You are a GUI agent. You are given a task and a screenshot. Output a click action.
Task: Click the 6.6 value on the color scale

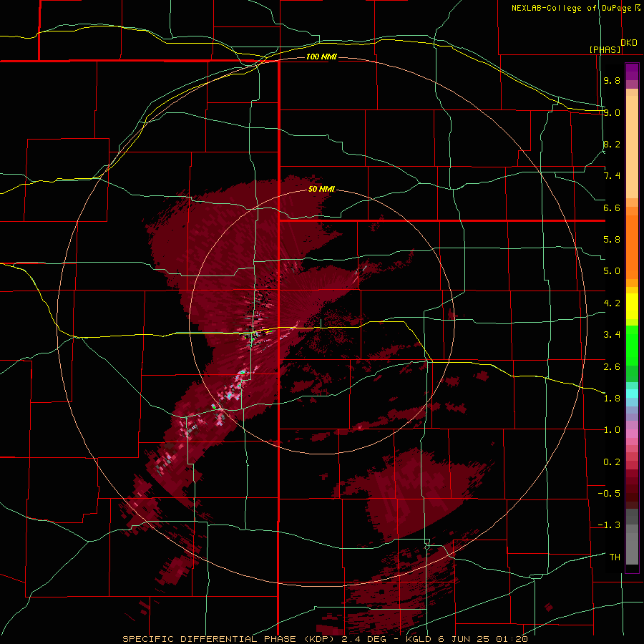(x=612, y=208)
